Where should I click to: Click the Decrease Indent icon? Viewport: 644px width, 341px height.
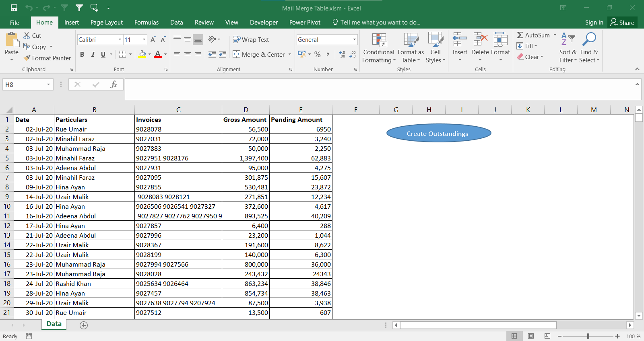pos(212,54)
